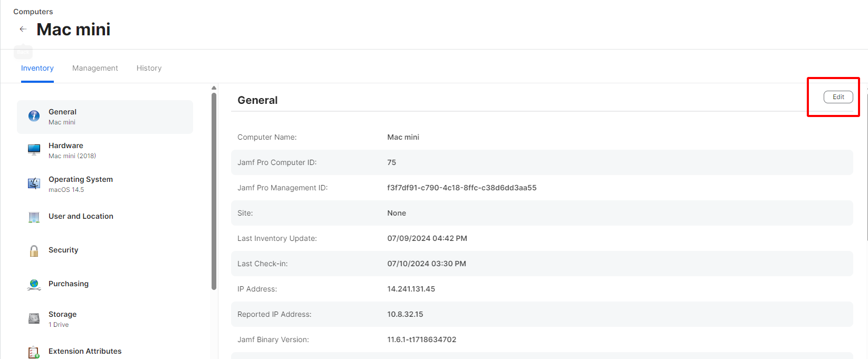Screen dimensions: 868x359
Task: Click the Jamf Pro Management ID value
Action: 462,188
